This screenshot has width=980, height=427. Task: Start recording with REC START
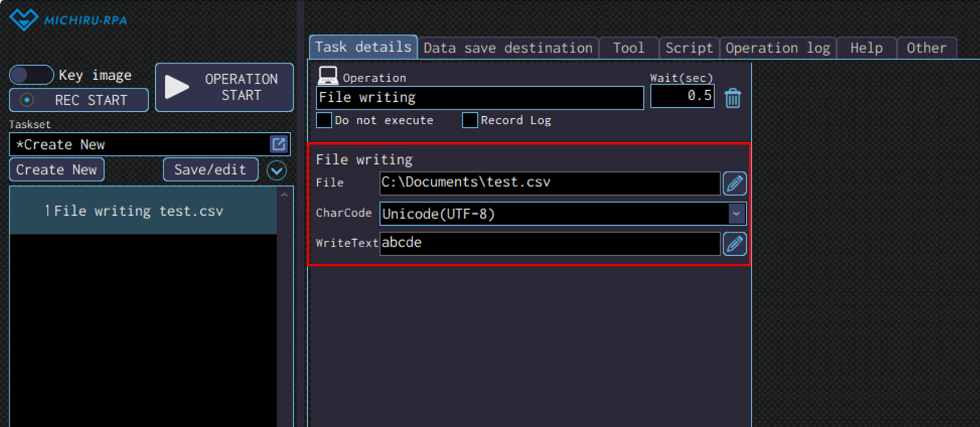[79, 100]
